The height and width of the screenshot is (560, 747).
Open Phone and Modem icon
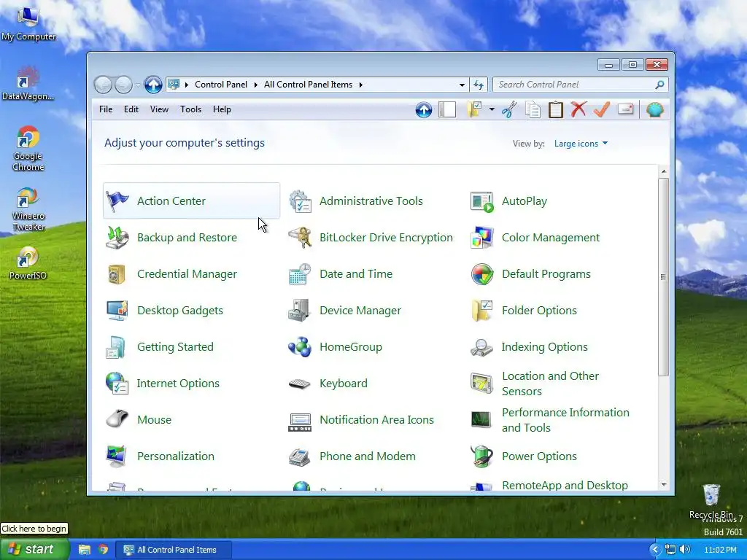pos(300,456)
